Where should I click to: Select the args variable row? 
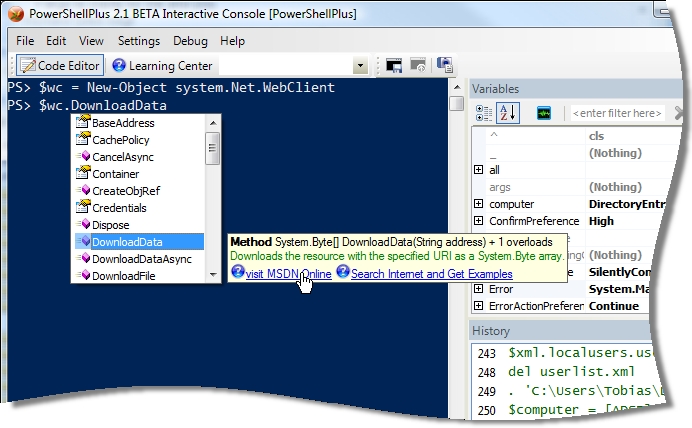572,187
